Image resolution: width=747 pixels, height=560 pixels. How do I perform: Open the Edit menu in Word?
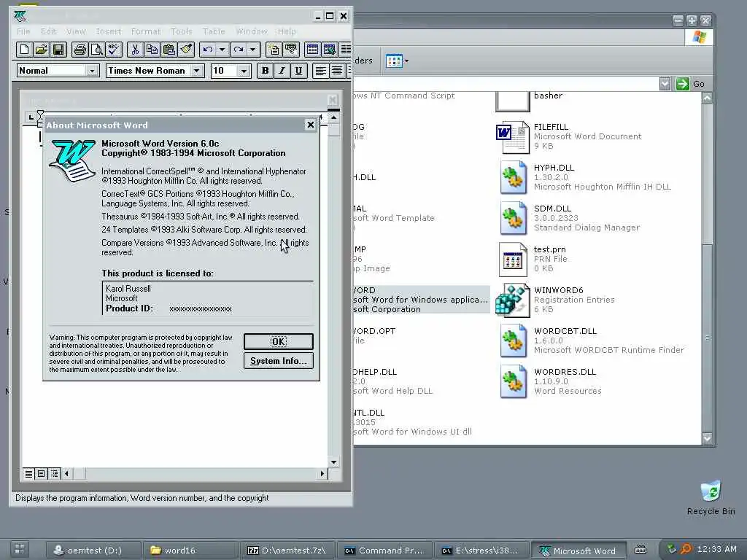click(x=48, y=31)
